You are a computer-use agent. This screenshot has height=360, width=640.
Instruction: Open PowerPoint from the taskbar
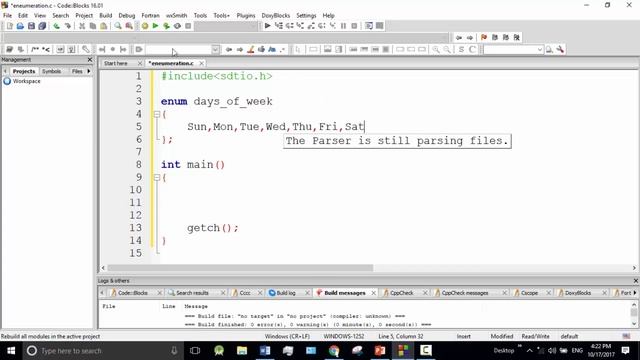(x=380, y=351)
